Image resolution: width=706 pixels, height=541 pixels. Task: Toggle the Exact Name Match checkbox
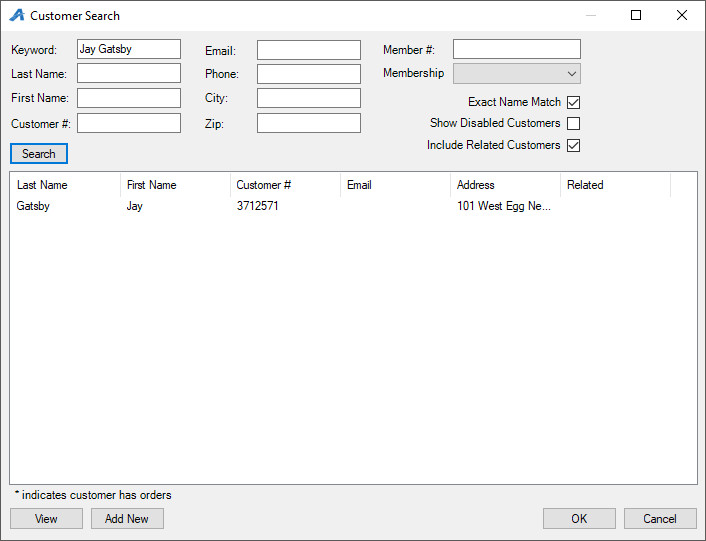[573, 102]
